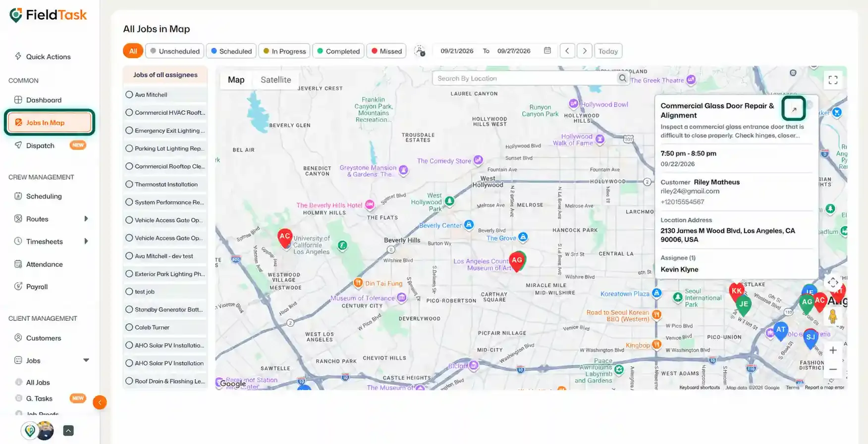Collapse the Jobs submenu arrow

(86, 360)
